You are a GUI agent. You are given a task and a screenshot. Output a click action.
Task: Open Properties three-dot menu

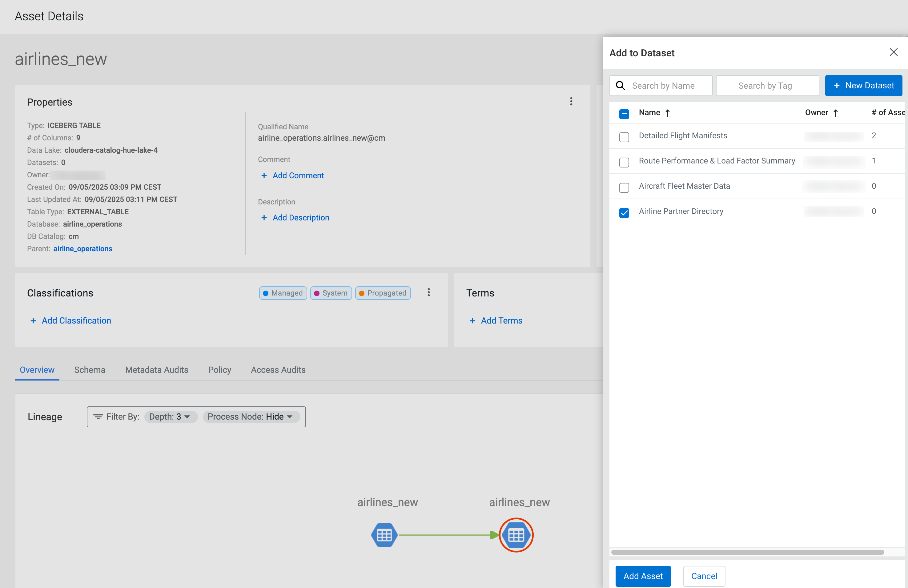point(571,102)
